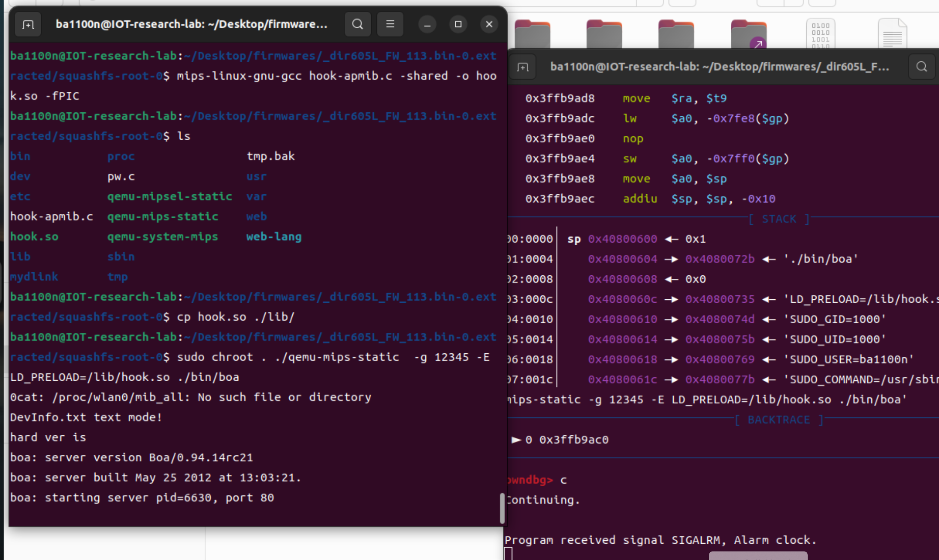939x560 pixels.
Task: Open the hamburger menu of the left terminal
Action: tap(390, 24)
